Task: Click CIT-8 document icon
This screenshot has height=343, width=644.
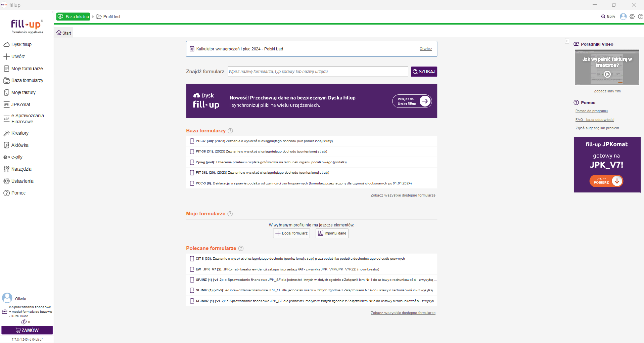Action: [192, 259]
